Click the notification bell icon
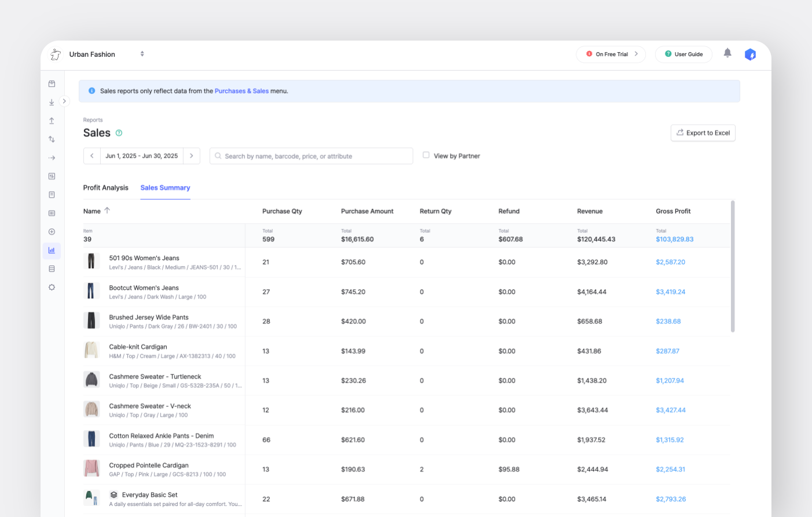Viewport: 812px width, 517px height. coord(727,53)
